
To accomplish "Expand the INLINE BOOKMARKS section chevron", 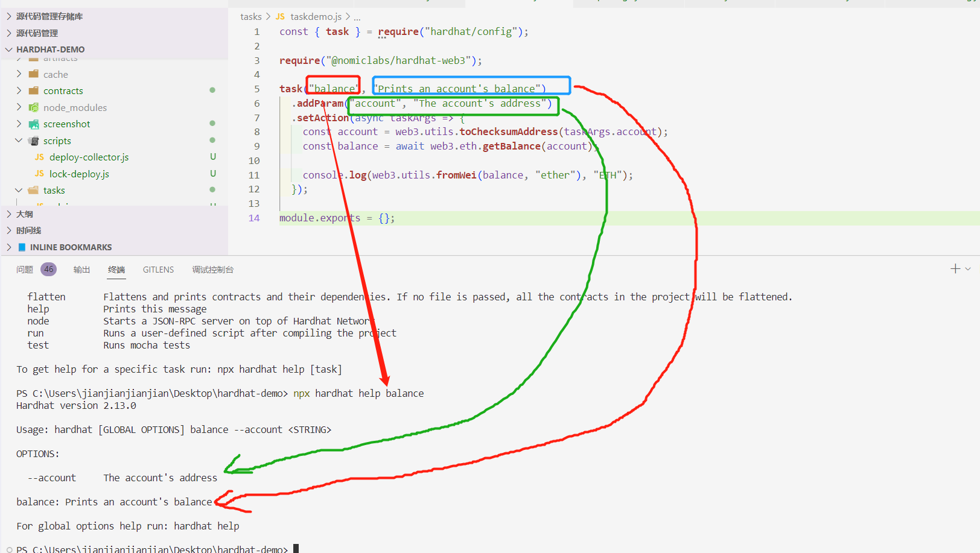I will pyautogui.click(x=8, y=247).
